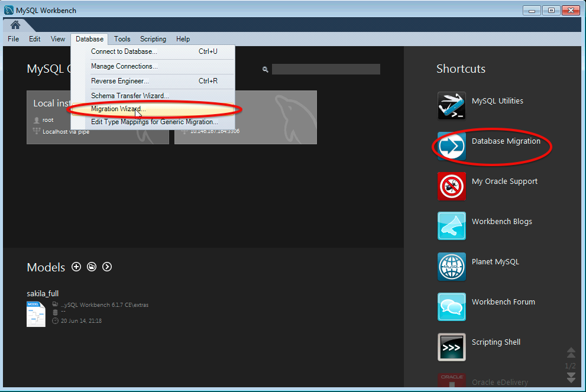
Task: Open the Tools menu
Action: point(122,39)
